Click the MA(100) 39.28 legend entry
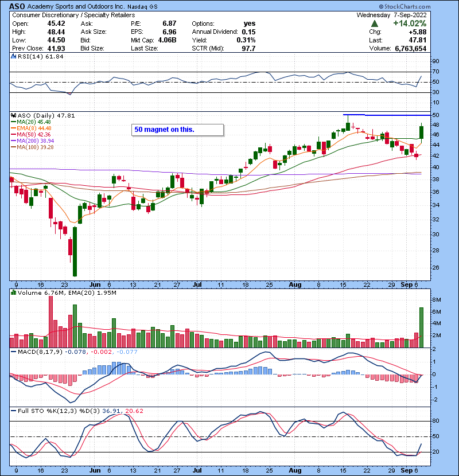 point(32,147)
